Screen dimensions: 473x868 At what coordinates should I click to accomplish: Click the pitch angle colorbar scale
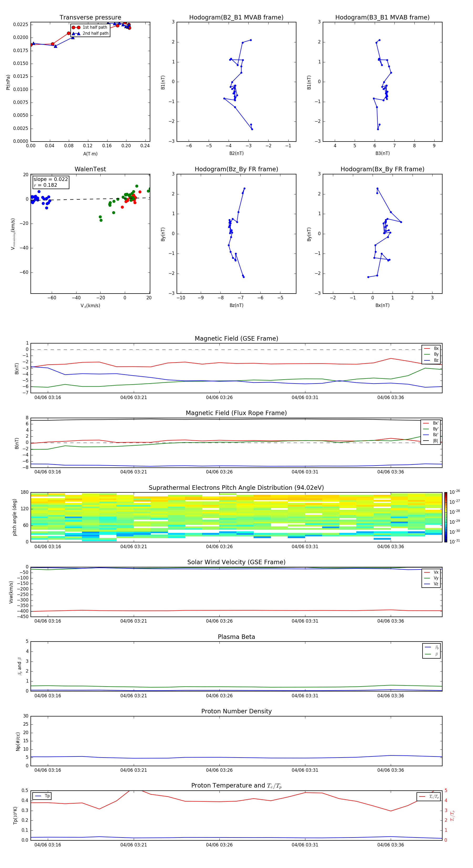[x=446, y=517]
